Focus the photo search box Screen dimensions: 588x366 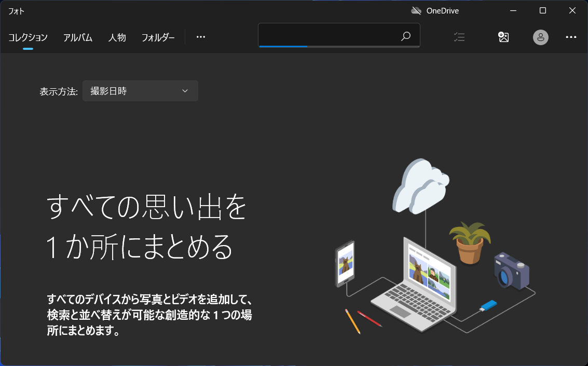[x=339, y=36]
